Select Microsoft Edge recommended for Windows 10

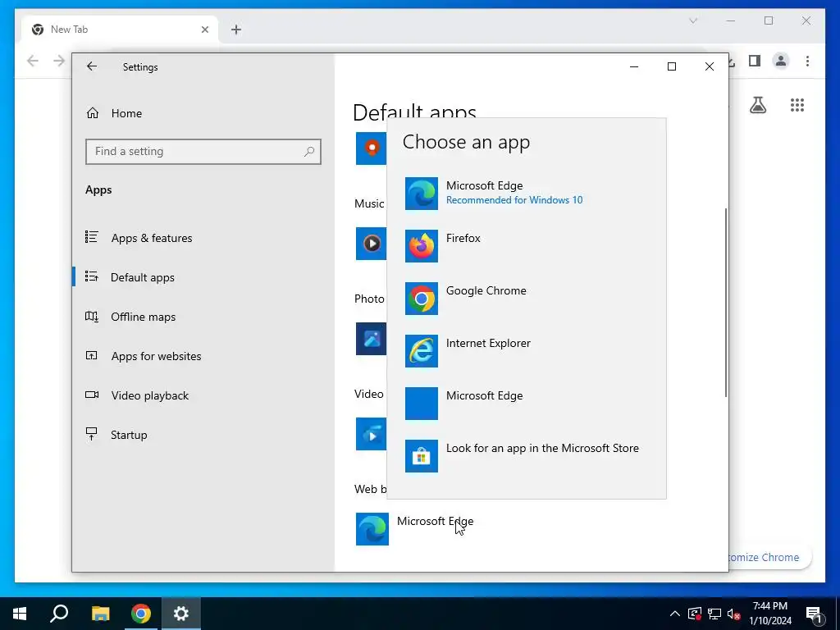pyautogui.click(x=527, y=194)
